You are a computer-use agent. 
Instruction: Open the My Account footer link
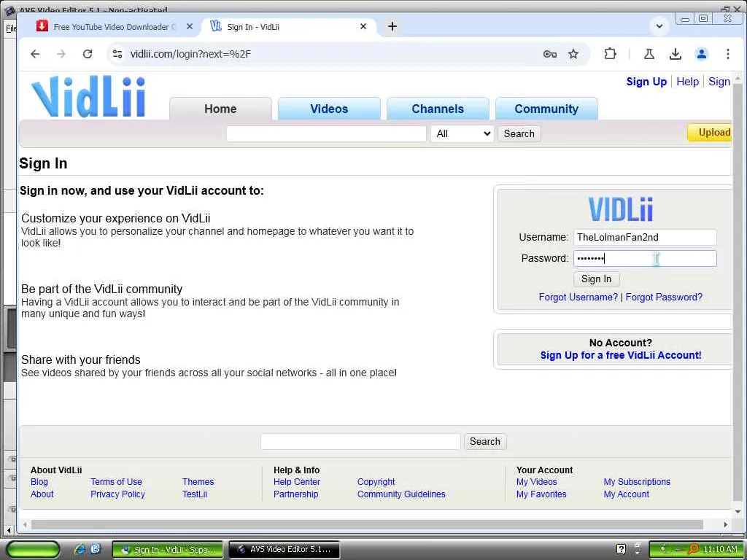pos(627,494)
